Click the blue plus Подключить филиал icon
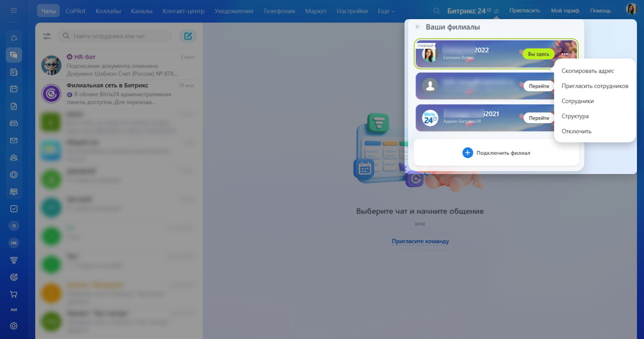Image resolution: width=644 pixels, height=339 pixels. pyautogui.click(x=467, y=153)
